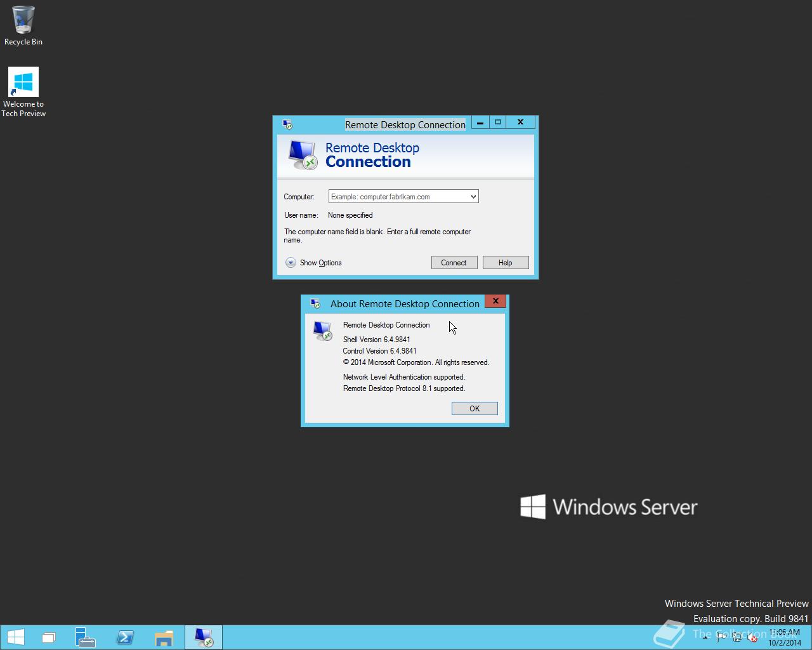Click 'Remote Desktop Protocol 8.1 supported.' text
812x650 pixels.
(x=404, y=388)
